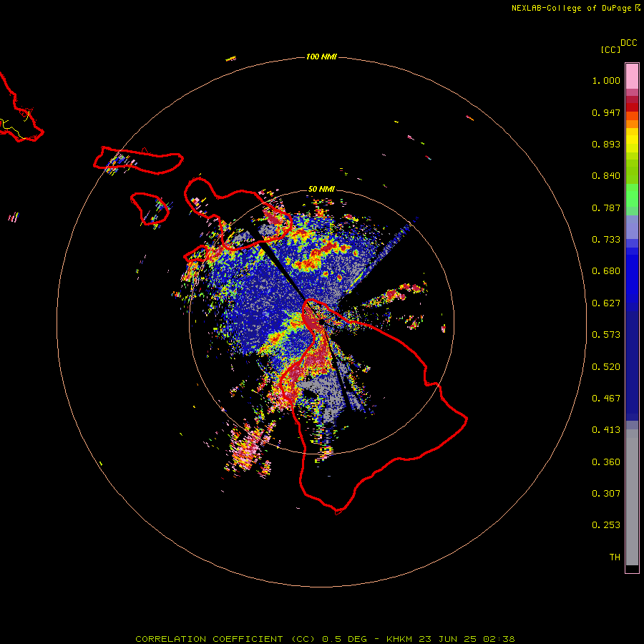Click the CORRELATION COEFFICIENT (CC) caption text
This screenshot has height=644, width=644.
(225, 639)
